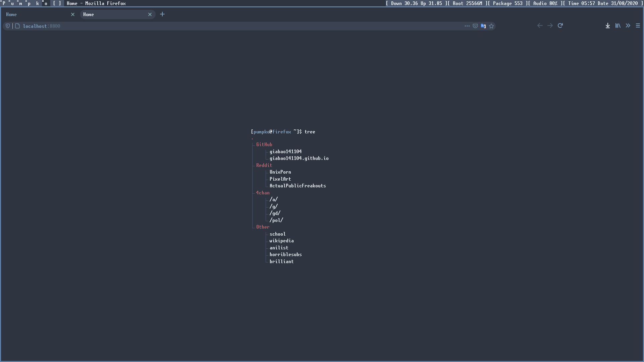Open the Firefox hamburger menu
The height and width of the screenshot is (362, 644).
(638, 25)
